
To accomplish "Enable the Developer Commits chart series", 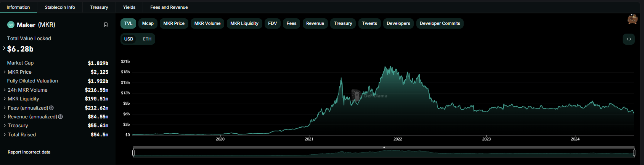I will tap(440, 23).
